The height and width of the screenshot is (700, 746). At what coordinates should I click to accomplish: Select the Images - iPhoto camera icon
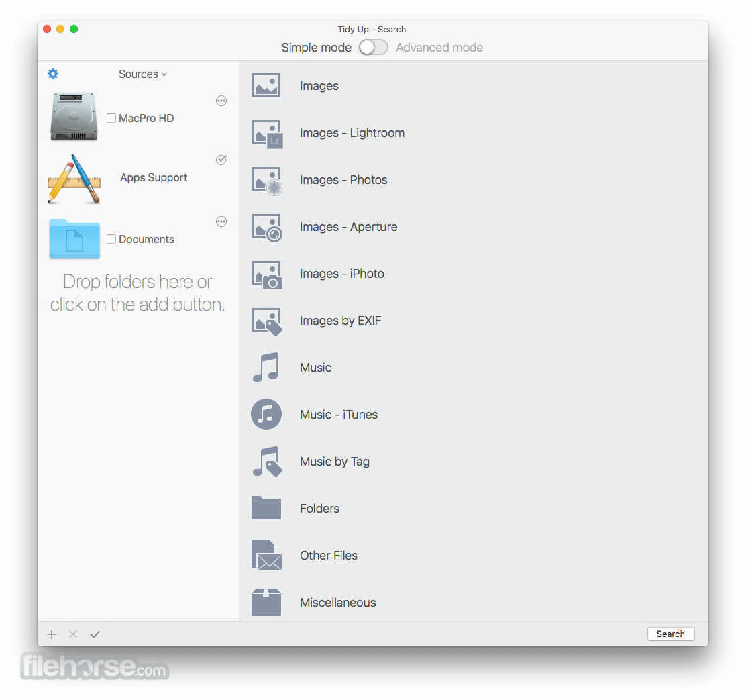click(x=267, y=274)
